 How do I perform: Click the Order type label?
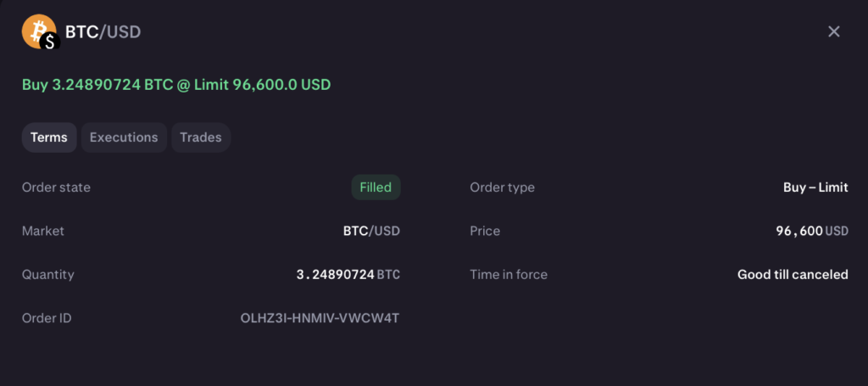point(502,187)
